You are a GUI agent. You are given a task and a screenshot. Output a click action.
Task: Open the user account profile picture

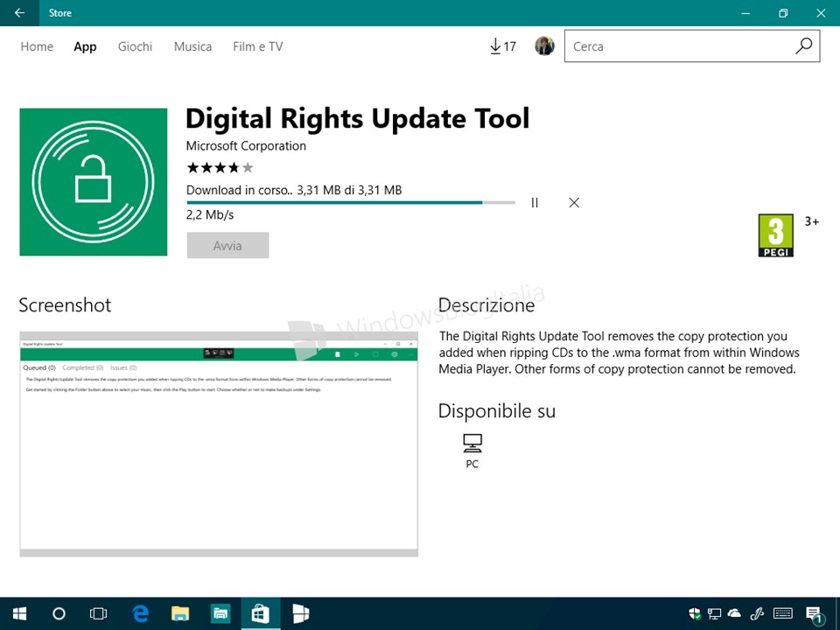click(x=544, y=46)
